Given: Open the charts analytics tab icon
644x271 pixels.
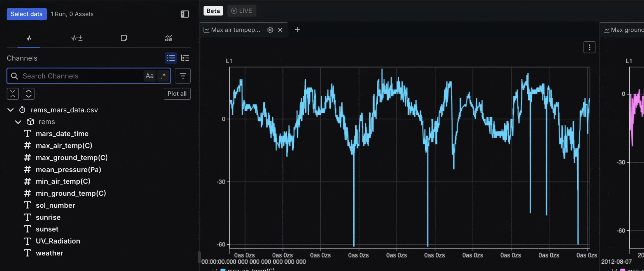Looking at the screenshot, I should (x=168, y=38).
